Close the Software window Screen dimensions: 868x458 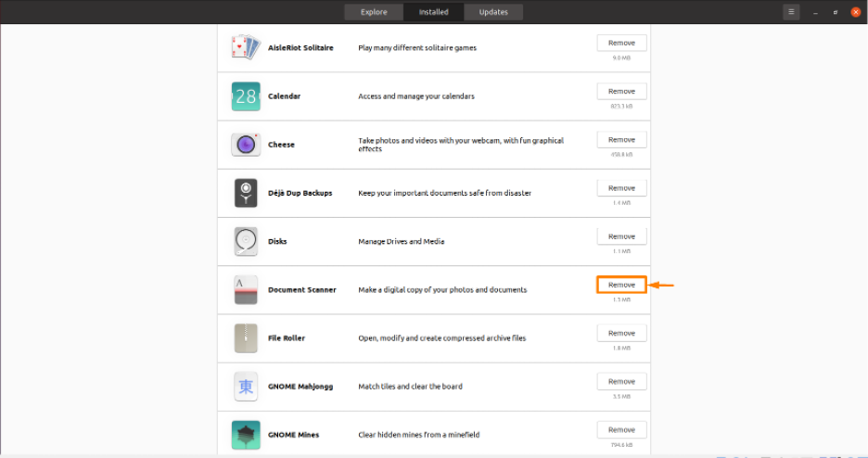click(x=856, y=12)
